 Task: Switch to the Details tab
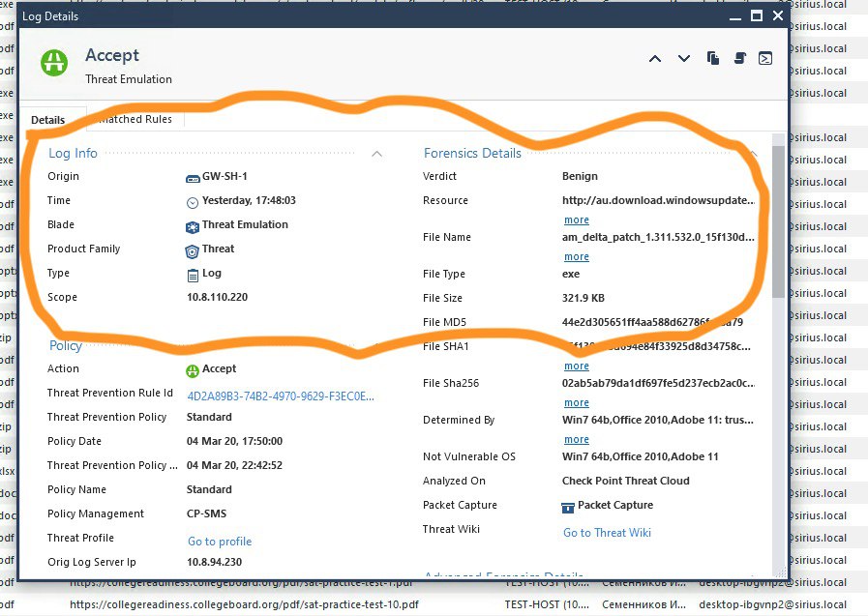[x=48, y=120]
